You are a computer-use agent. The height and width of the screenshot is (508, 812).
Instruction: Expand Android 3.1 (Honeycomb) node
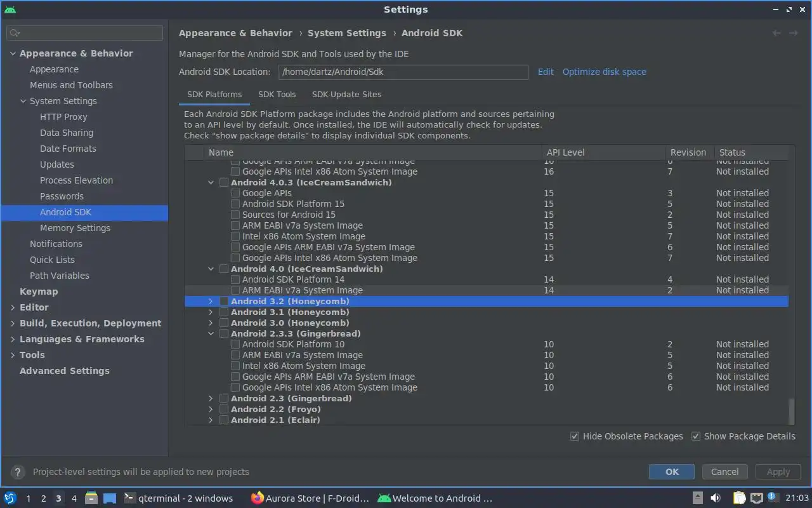click(211, 312)
